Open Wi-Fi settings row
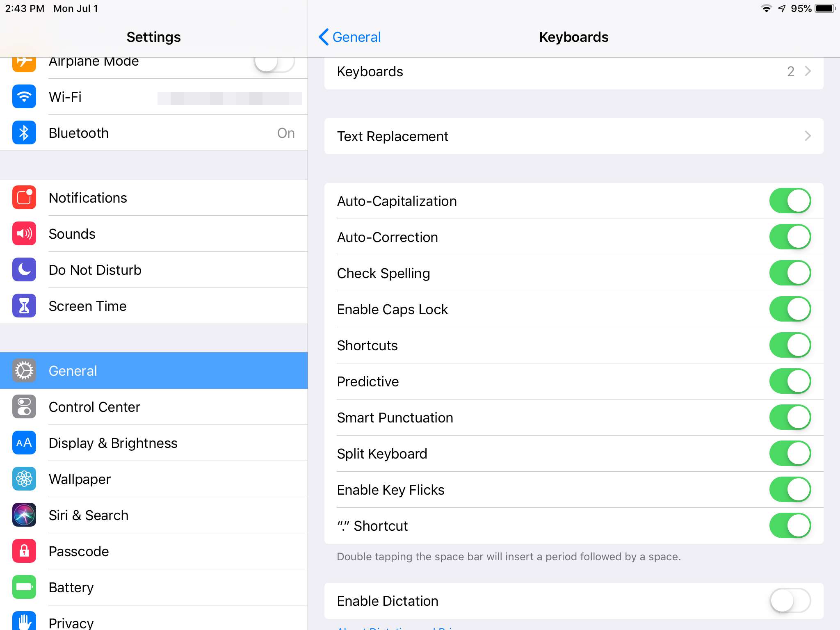Image resolution: width=840 pixels, height=630 pixels. [154, 97]
